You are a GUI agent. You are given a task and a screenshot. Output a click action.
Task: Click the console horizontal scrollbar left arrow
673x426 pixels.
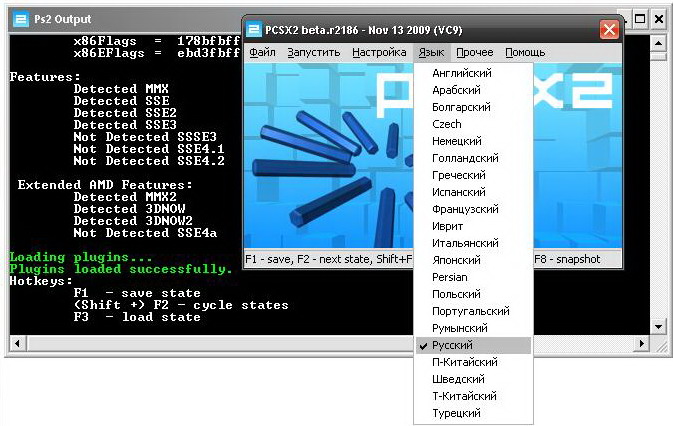(17, 343)
